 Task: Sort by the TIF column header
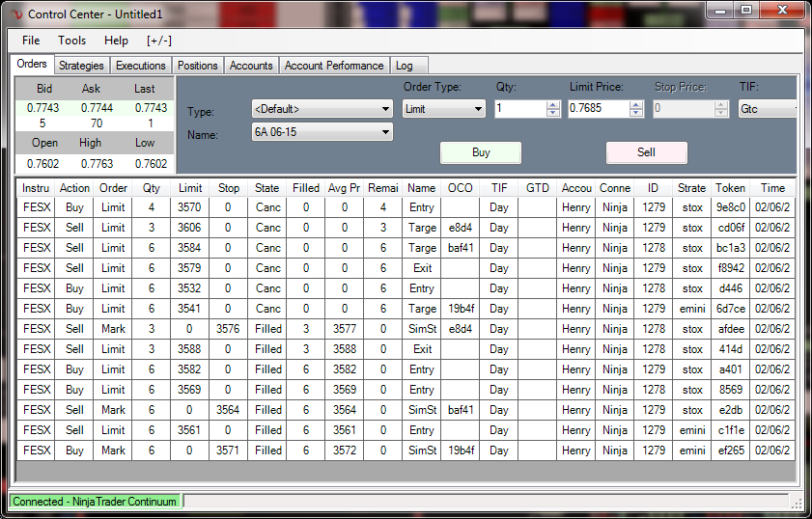[x=499, y=188]
